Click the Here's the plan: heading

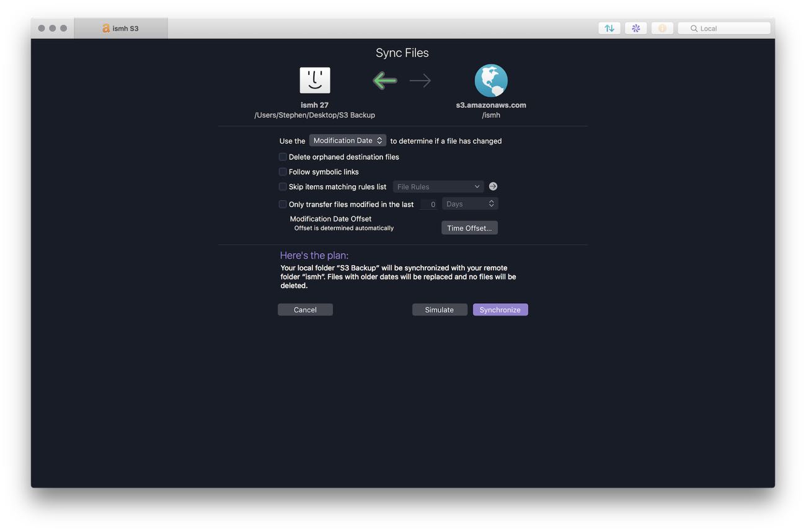314,255
